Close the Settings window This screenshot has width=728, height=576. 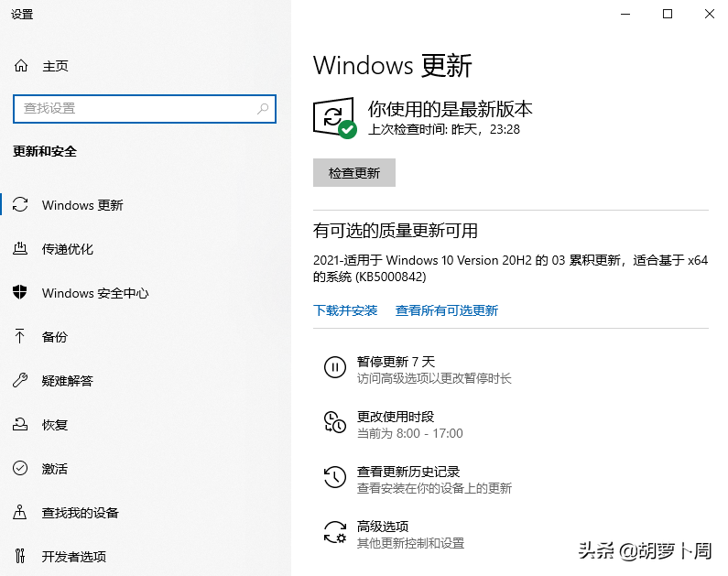tap(709, 14)
